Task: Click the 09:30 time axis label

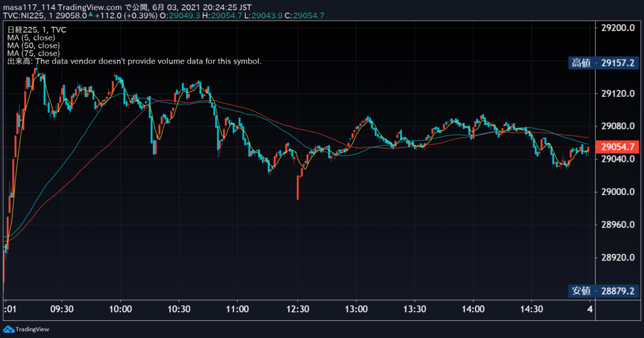Action: [62, 309]
